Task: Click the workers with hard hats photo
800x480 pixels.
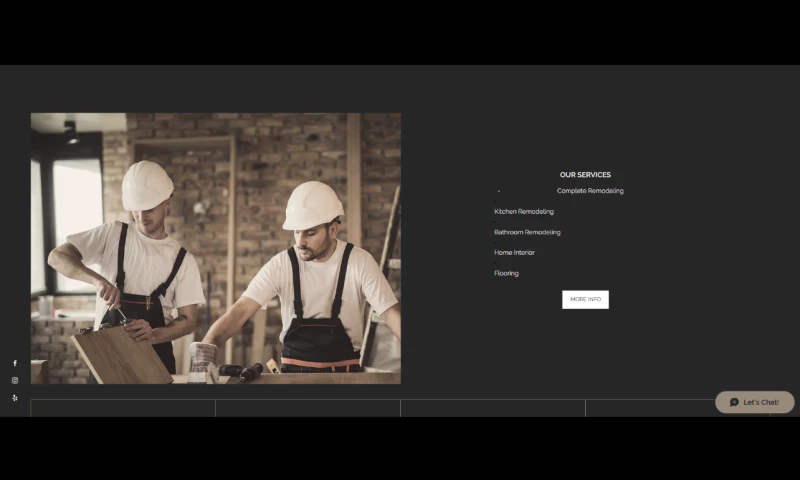Action: coord(216,248)
